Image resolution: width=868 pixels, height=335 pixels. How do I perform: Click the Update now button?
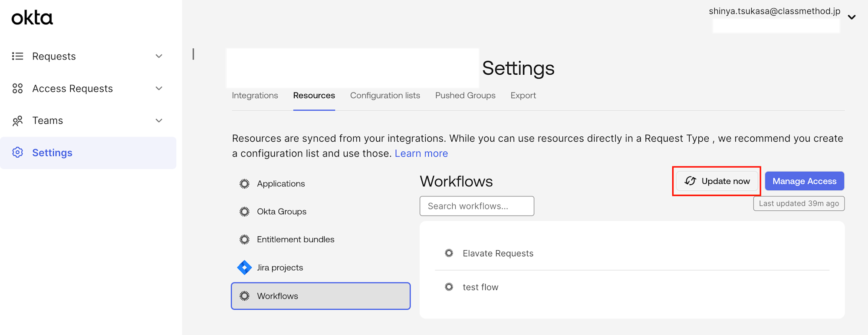click(717, 181)
